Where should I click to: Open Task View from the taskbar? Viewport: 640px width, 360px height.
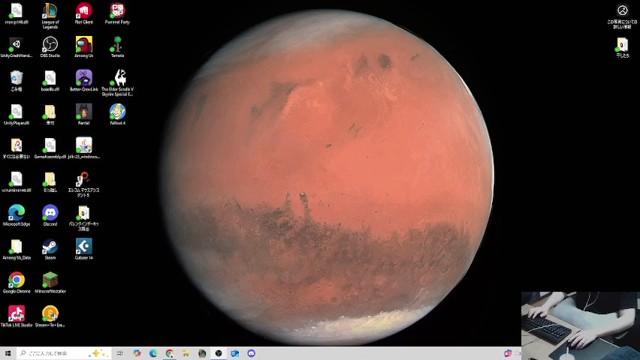(x=120, y=353)
